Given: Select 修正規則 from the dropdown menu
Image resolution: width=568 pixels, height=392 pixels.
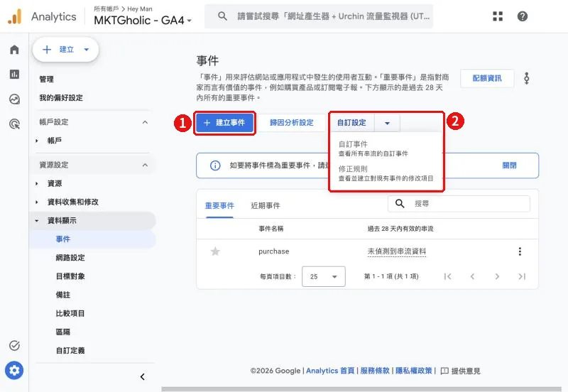Looking at the screenshot, I should click(386, 173).
